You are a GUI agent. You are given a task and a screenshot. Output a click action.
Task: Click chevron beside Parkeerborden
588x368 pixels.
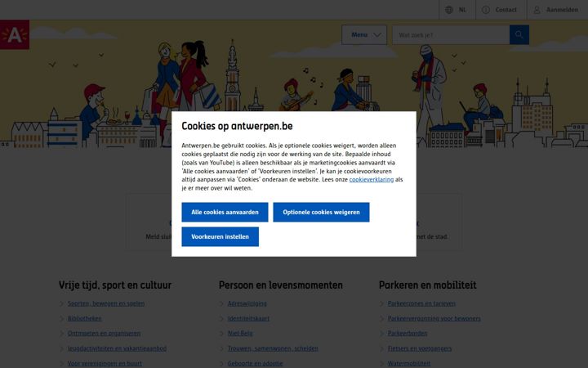tap(381, 334)
